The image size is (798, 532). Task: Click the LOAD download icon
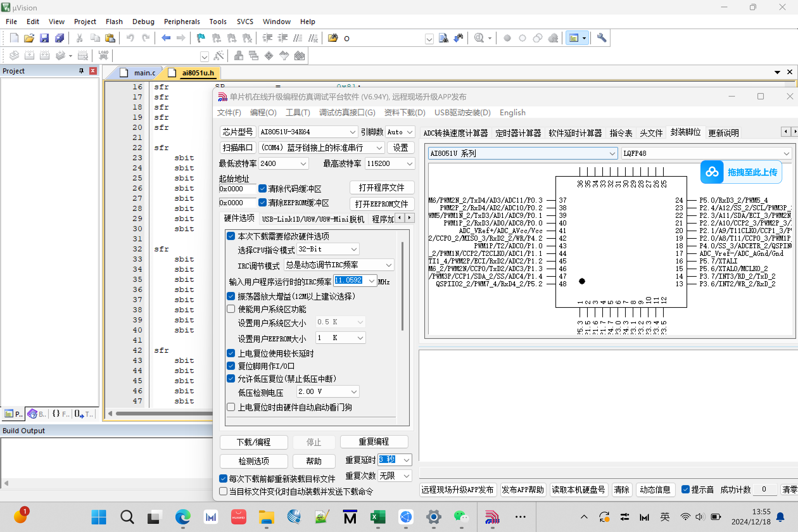pos(103,55)
